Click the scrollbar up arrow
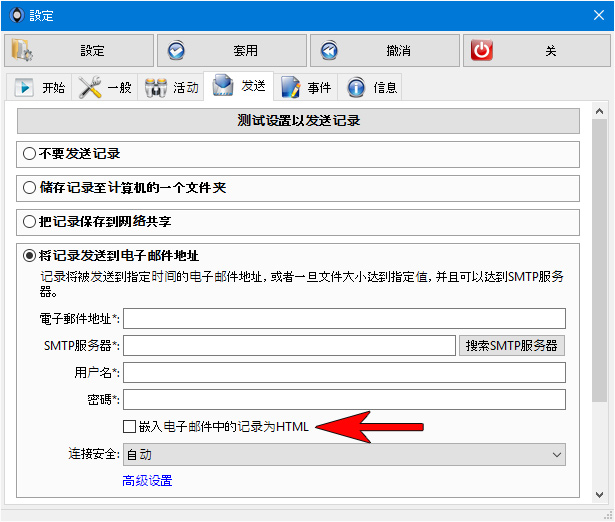Screen dimensions: 615x522 pos(599,111)
